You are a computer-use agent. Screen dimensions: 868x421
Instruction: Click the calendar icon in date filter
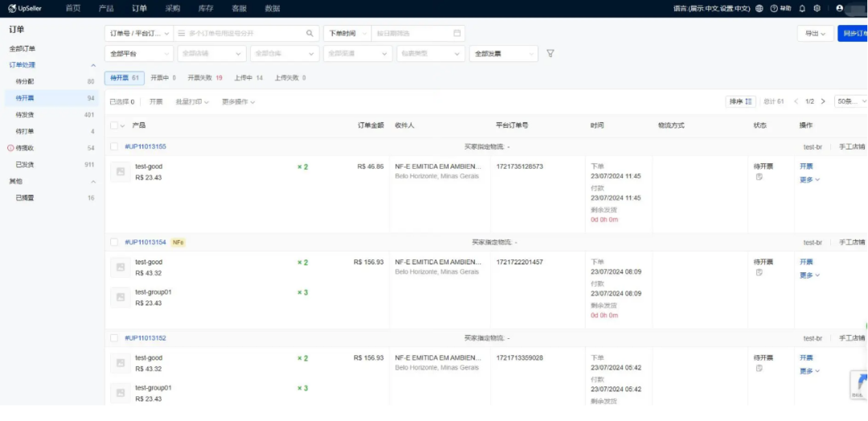click(x=457, y=33)
